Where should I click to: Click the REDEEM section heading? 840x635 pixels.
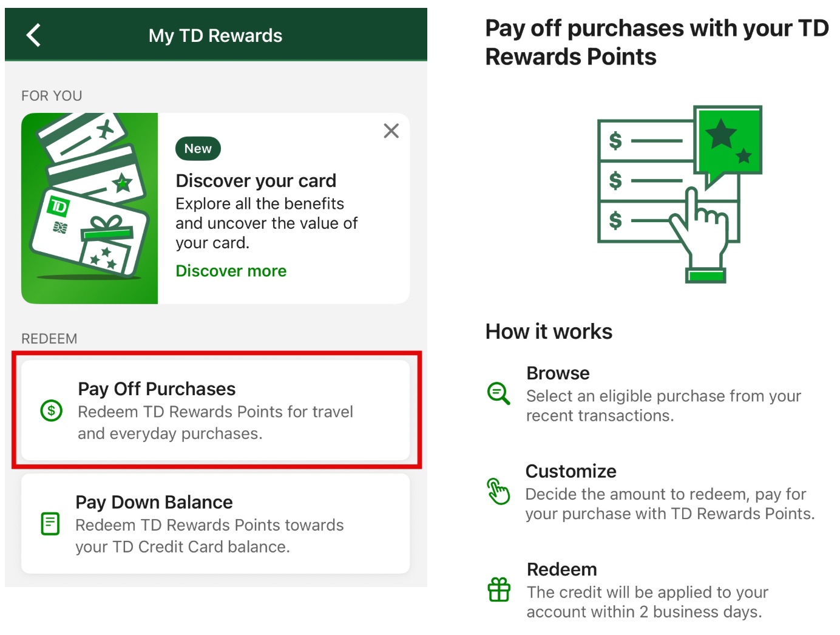(49, 338)
